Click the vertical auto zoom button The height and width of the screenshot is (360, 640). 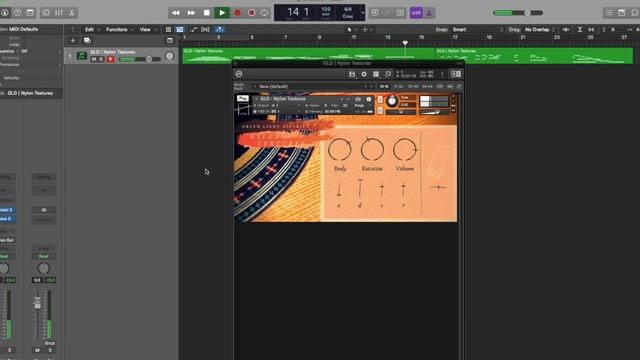(x=580, y=29)
